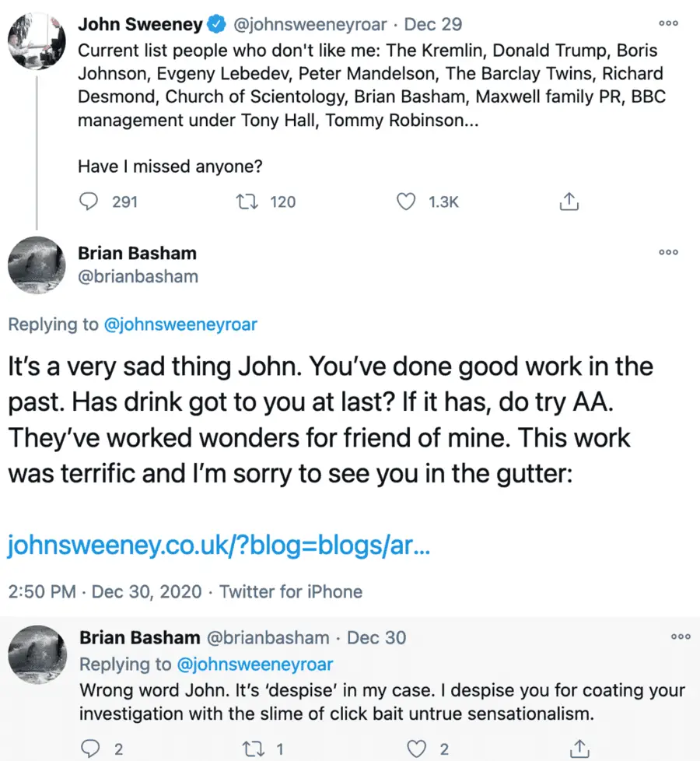Open the johnsweeney.co.uk blog link
This screenshot has width=700, height=761.
coord(219,547)
